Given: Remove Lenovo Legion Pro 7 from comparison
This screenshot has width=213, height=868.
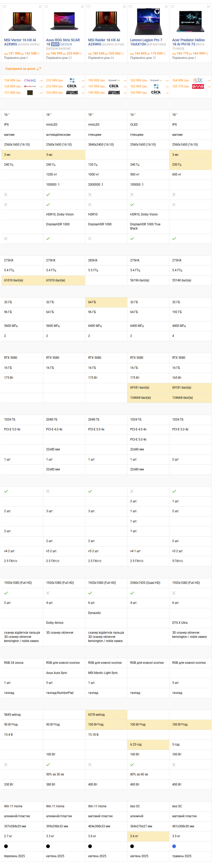Looking at the screenshot, I should click(x=166, y=6).
